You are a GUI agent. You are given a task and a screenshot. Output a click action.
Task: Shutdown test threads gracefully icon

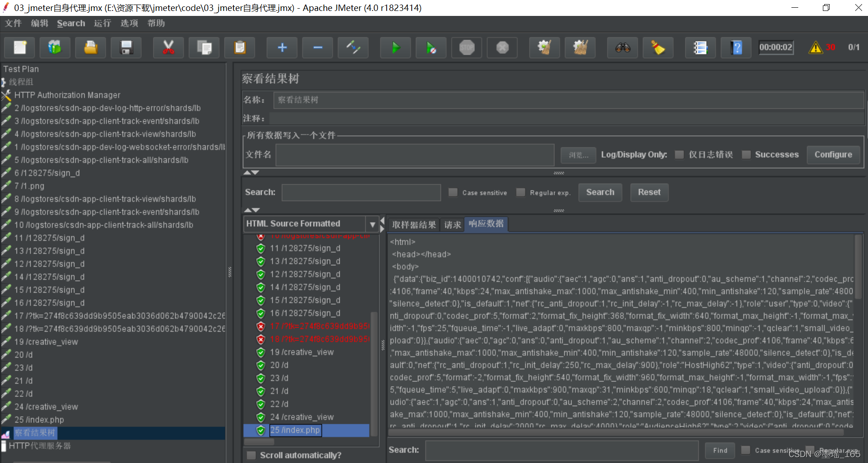[x=502, y=47]
